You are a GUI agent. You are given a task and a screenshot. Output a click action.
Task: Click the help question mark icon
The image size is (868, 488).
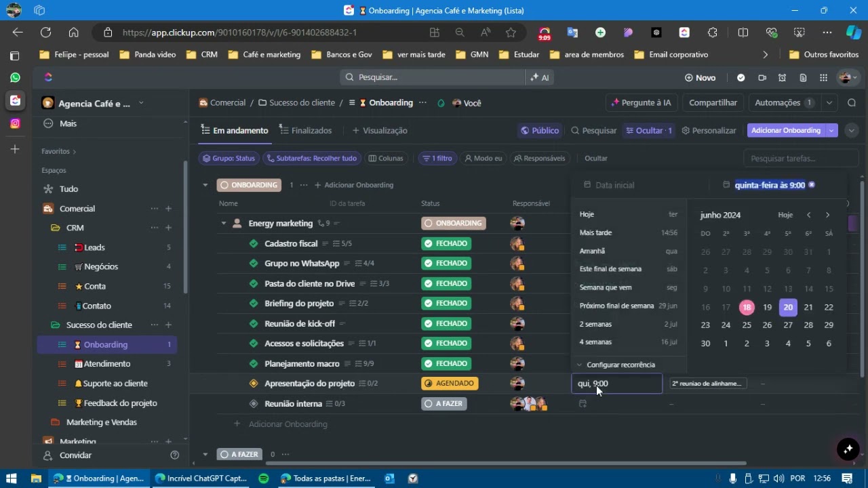(175, 455)
